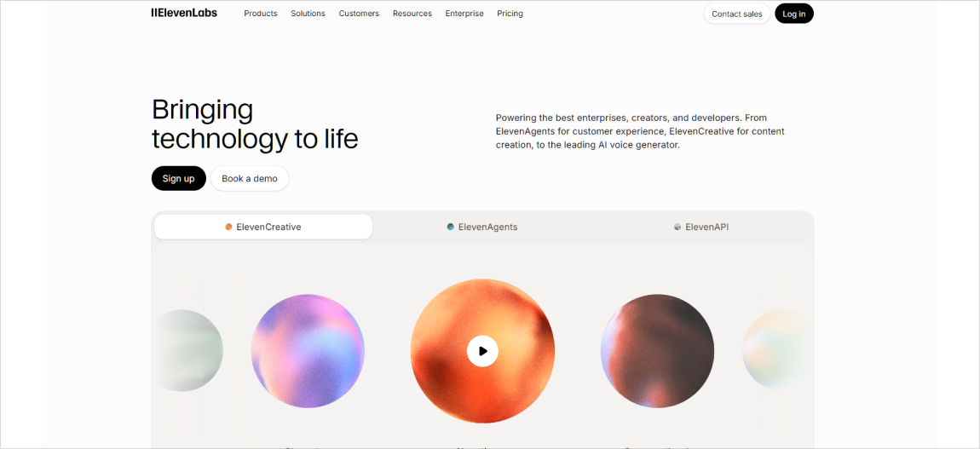Open the Solutions menu
Screen dimensions: 980x449
[308, 13]
